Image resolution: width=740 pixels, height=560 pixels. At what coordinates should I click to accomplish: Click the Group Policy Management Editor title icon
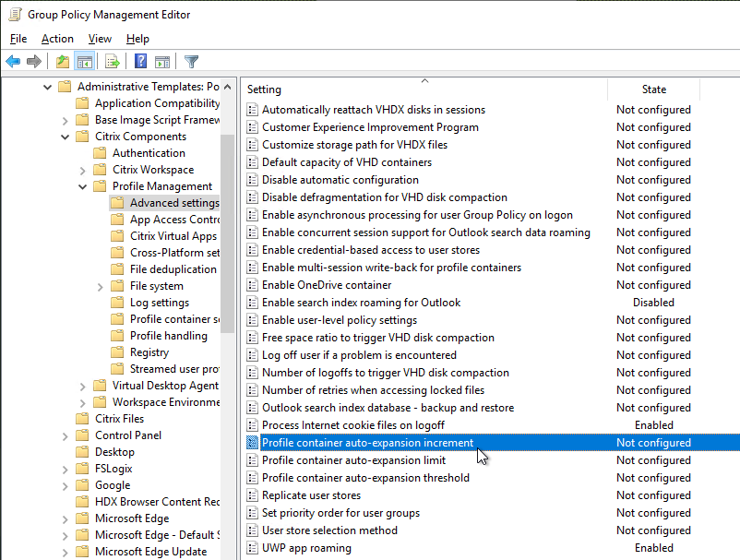tap(15, 15)
